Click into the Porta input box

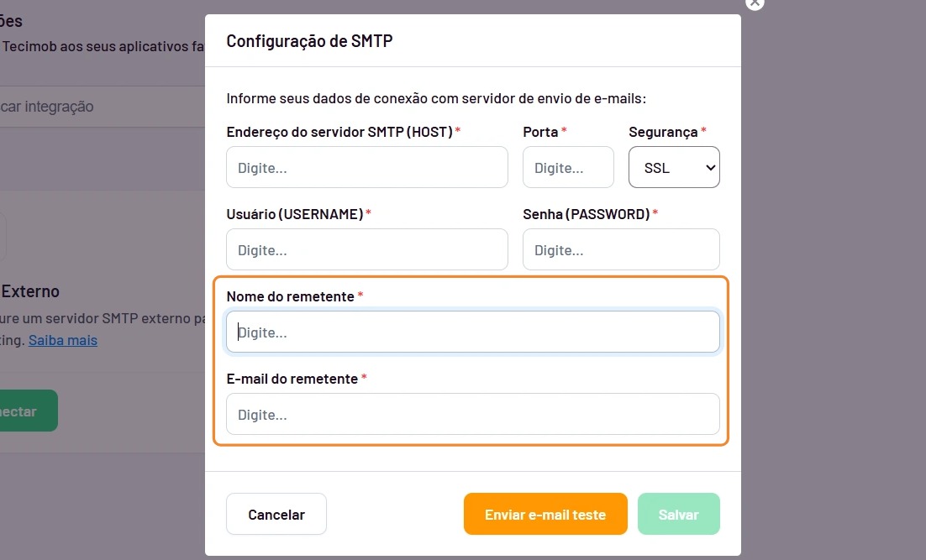click(x=568, y=168)
